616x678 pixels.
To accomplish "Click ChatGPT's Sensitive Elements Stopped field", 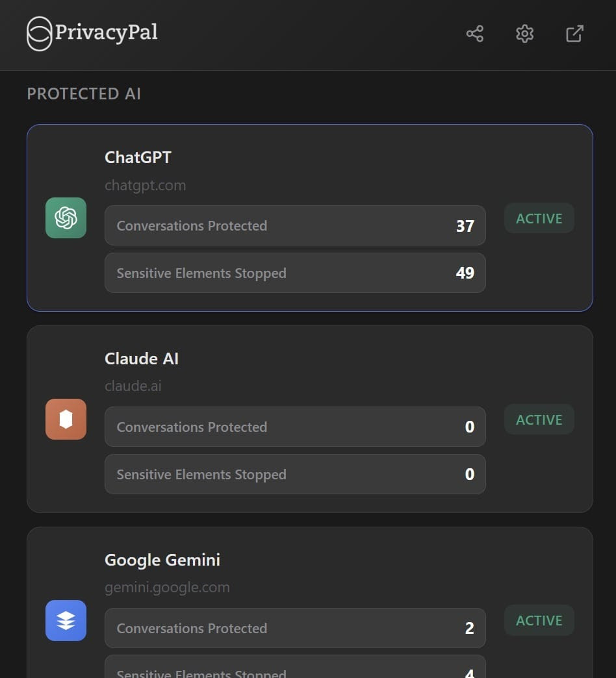I will click(x=295, y=273).
